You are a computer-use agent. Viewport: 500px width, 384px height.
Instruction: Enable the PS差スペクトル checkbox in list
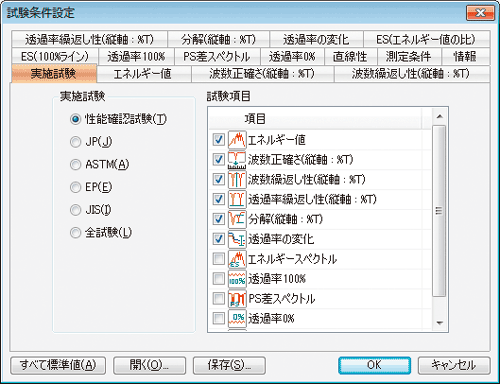[x=219, y=299]
